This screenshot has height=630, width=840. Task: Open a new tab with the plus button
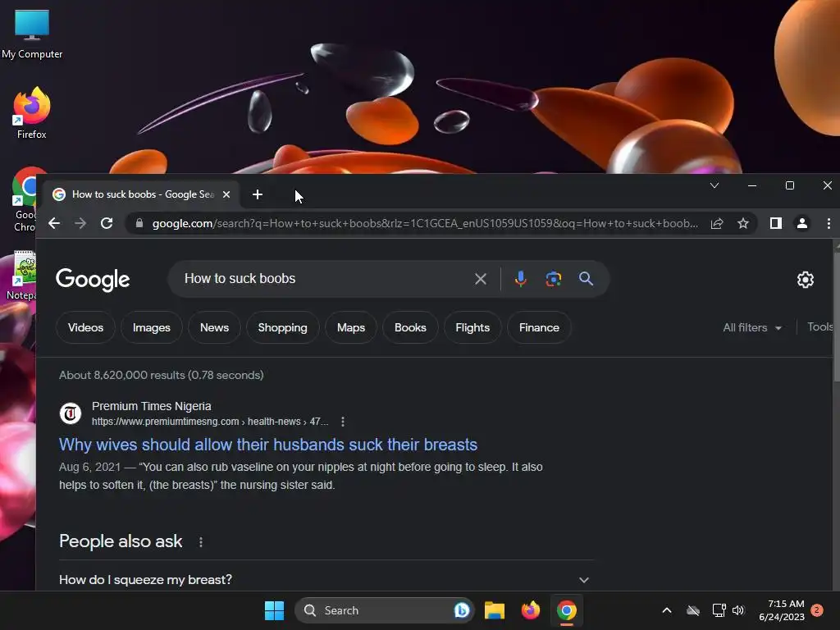coord(258,194)
